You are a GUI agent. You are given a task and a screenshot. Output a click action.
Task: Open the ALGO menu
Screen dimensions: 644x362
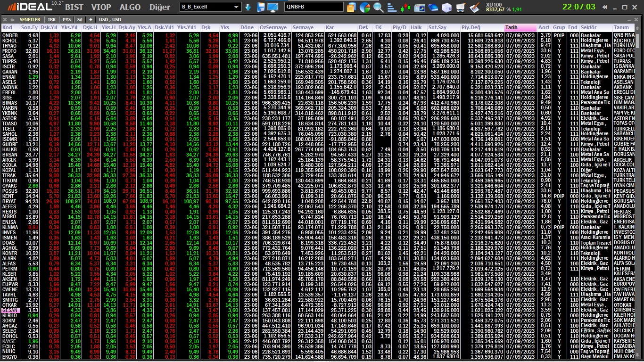130,7
